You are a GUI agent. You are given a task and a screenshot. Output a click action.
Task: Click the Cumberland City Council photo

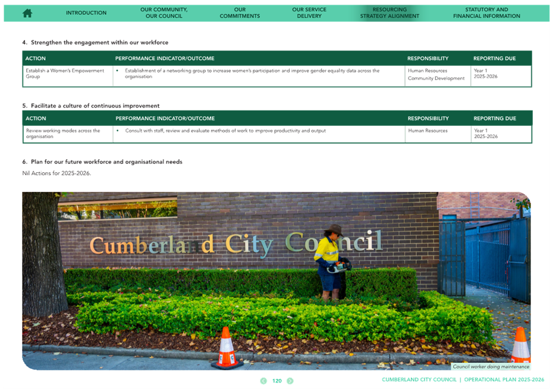276,281
